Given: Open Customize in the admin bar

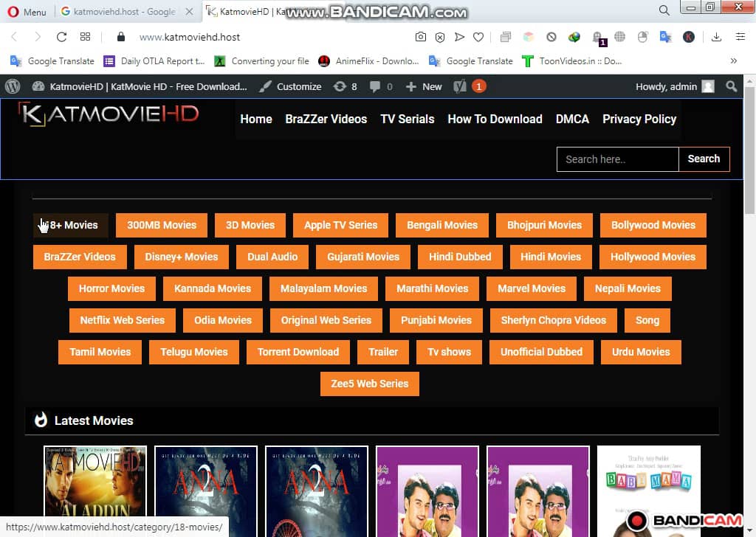Looking at the screenshot, I should pyautogui.click(x=290, y=87).
